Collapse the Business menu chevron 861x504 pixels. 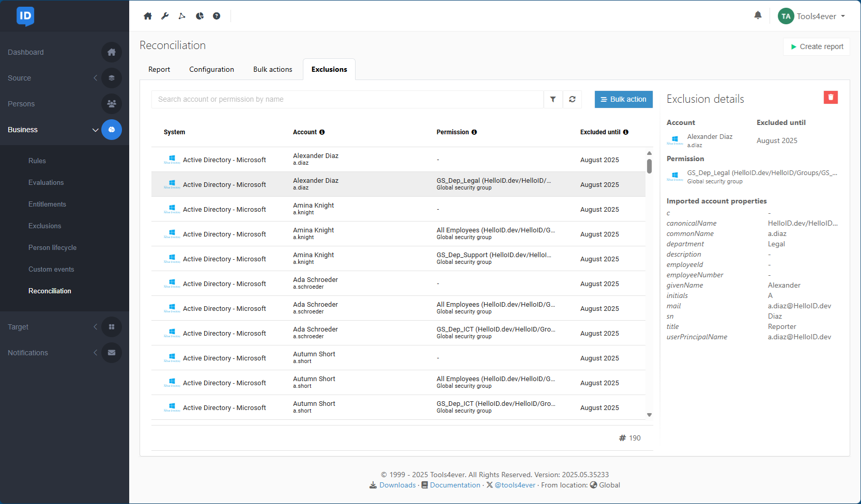(95, 130)
